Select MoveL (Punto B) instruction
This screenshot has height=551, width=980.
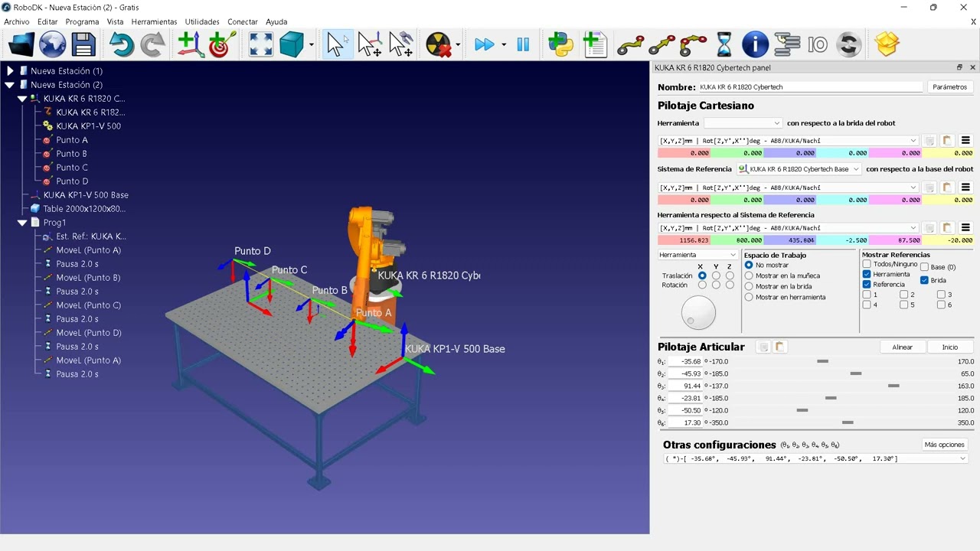[x=88, y=278]
